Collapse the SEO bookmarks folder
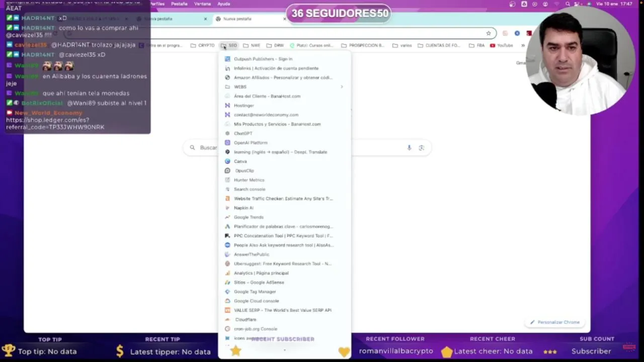The height and width of the screenshot is (362, 644). coord(229,45)
